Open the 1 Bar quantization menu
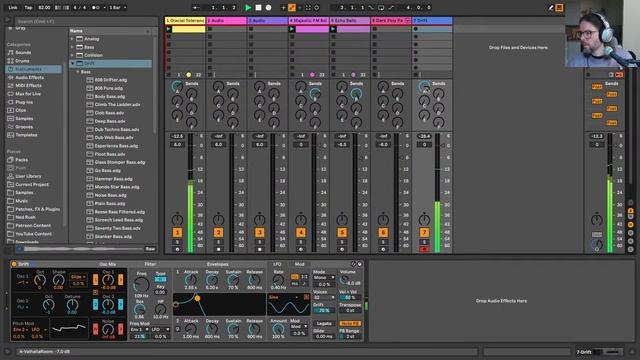 tap(118, 7)
